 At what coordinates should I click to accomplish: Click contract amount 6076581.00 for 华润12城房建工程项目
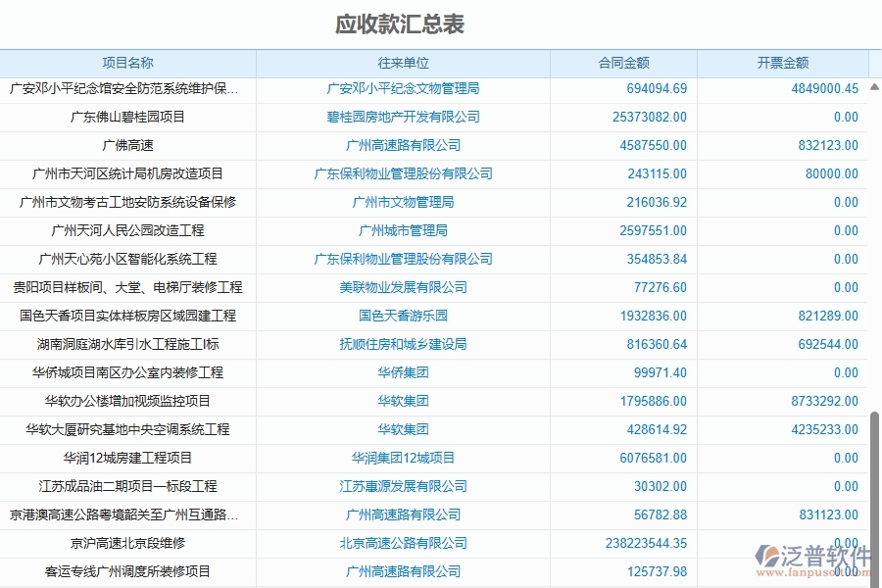coord(652,458)
